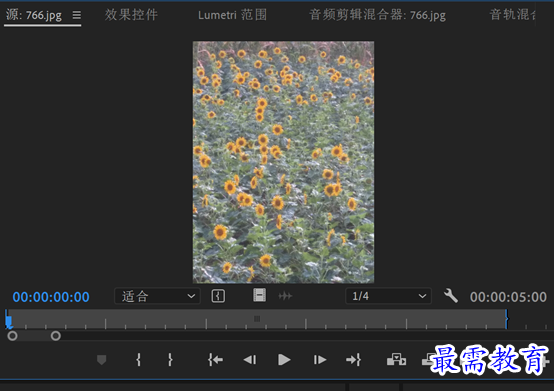The width and height of the screenshot is (554, 391).
Task: Go to Out point
Action: point(353,360)
